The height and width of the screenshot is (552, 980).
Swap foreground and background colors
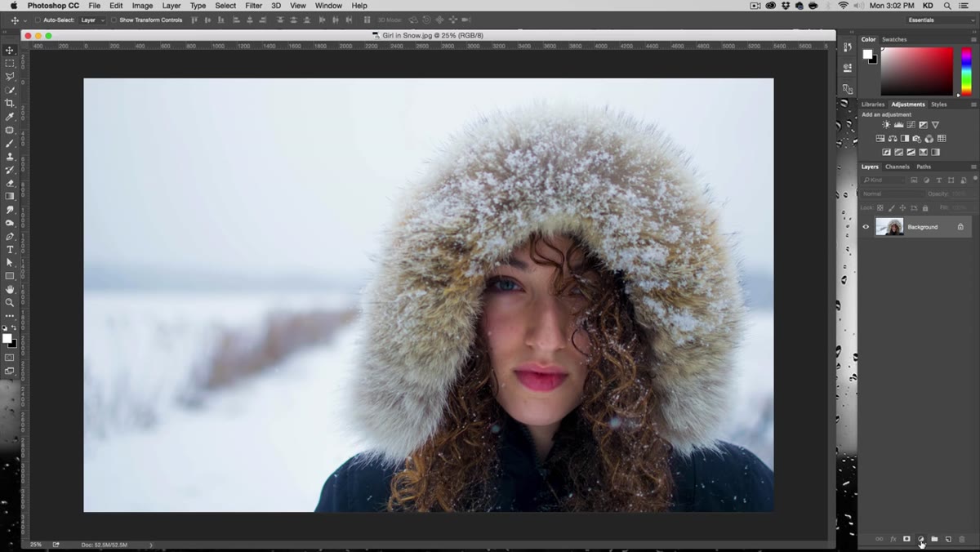14,327
